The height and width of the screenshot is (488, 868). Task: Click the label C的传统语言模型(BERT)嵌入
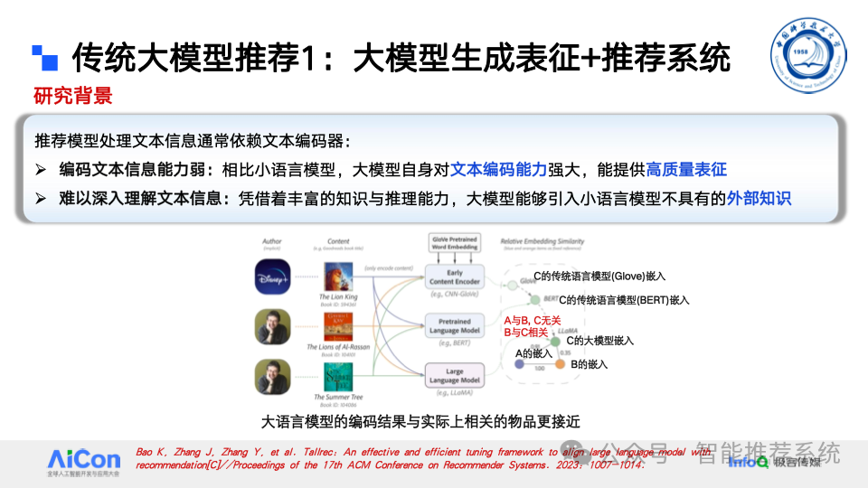(624, 300)
